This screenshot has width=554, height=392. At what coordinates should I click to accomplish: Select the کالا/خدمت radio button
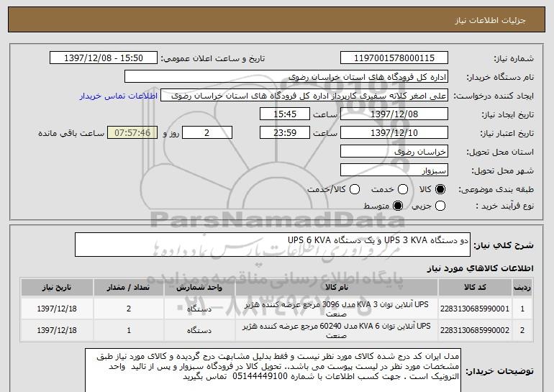pos(355,189)
